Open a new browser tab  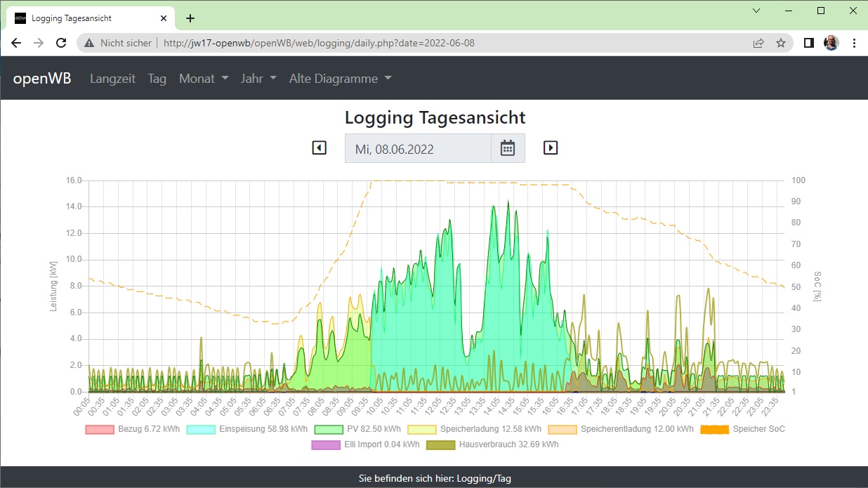[x=190, y=18]
